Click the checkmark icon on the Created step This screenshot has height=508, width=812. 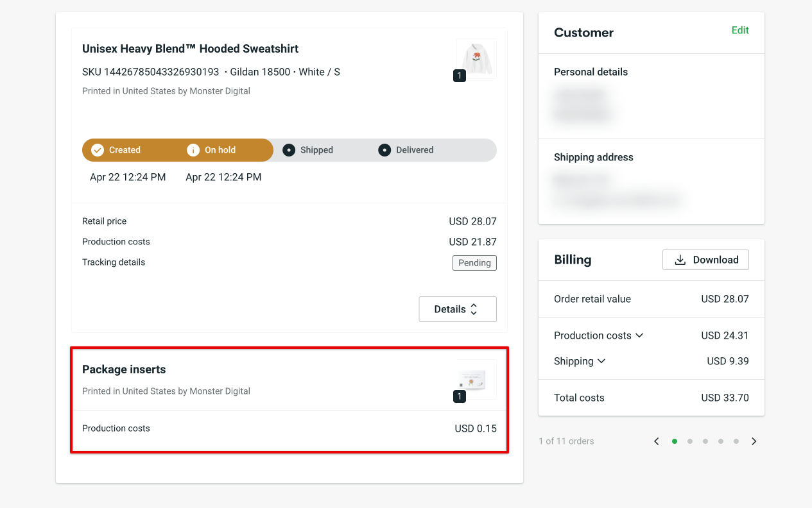point(97,149)
